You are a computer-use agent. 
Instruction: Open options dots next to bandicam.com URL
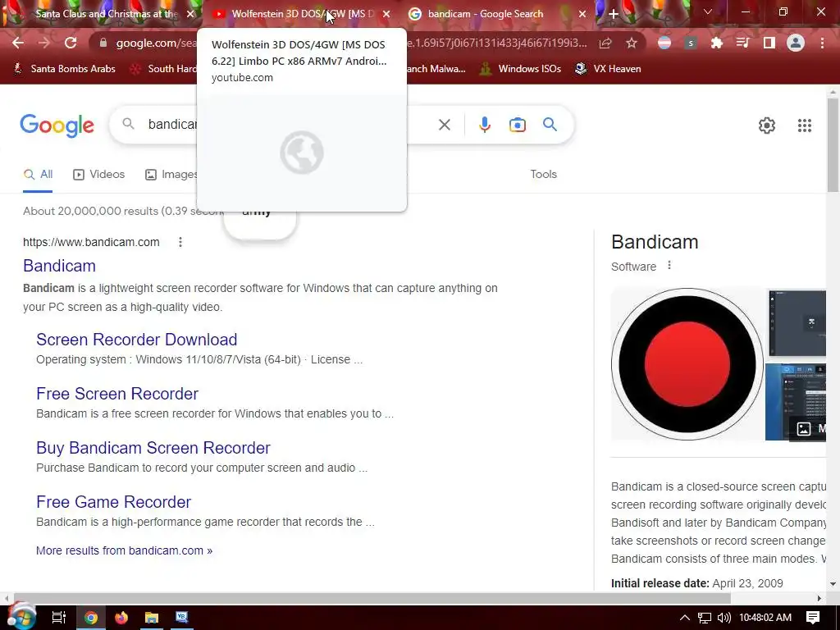(x=180, y=242)
